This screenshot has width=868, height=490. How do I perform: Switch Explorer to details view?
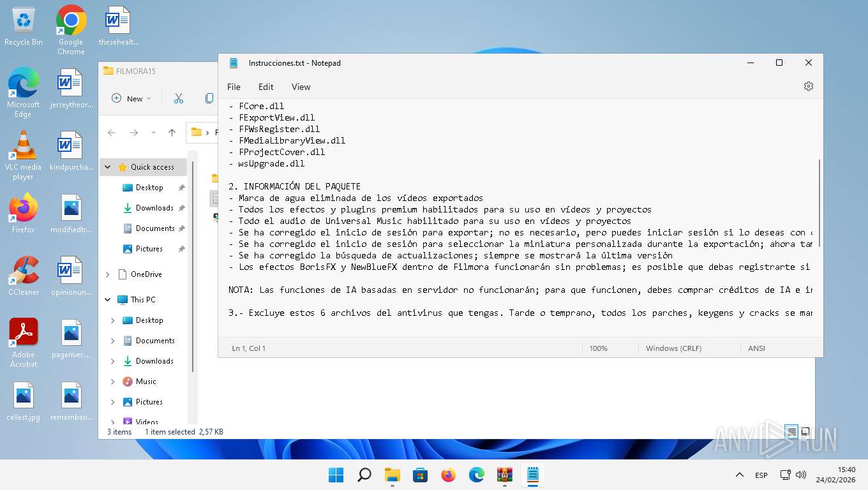coord(792,432)
